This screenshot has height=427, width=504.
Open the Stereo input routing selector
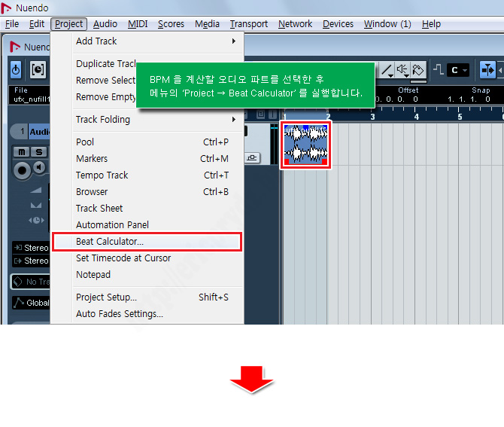click(31, 248)
